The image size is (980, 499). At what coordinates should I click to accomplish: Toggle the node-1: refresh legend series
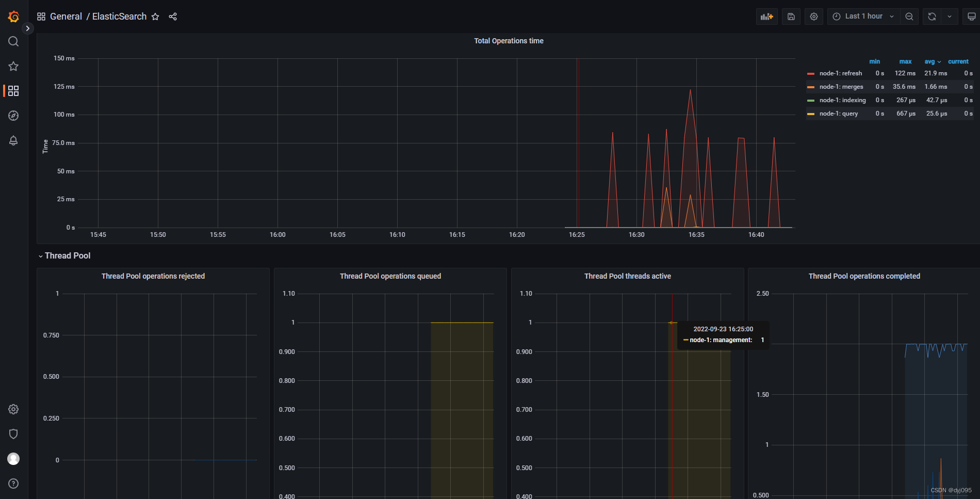click(x=841, y=73)
